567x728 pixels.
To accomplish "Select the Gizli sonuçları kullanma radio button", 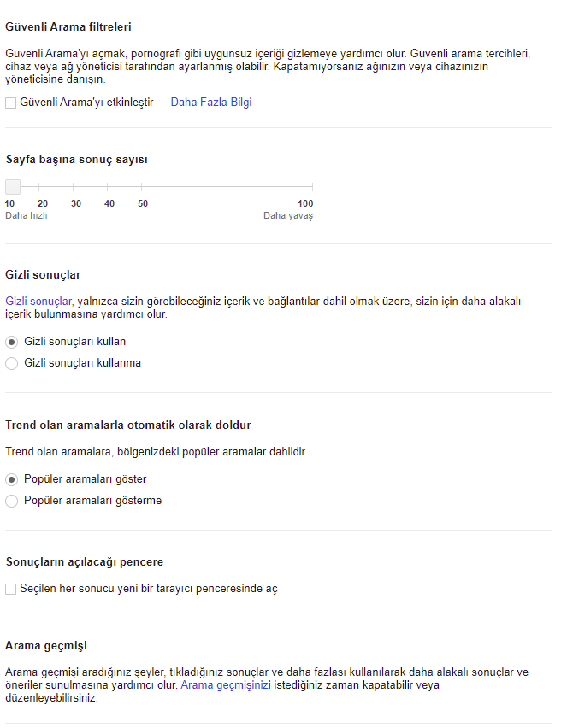I will coord(12,363).
